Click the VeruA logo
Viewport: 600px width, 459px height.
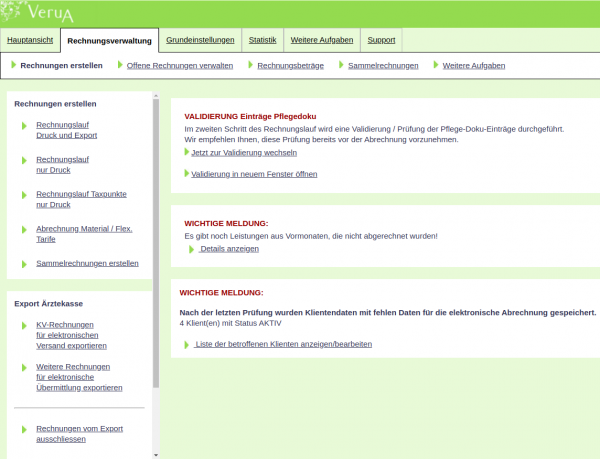[37, 12]
